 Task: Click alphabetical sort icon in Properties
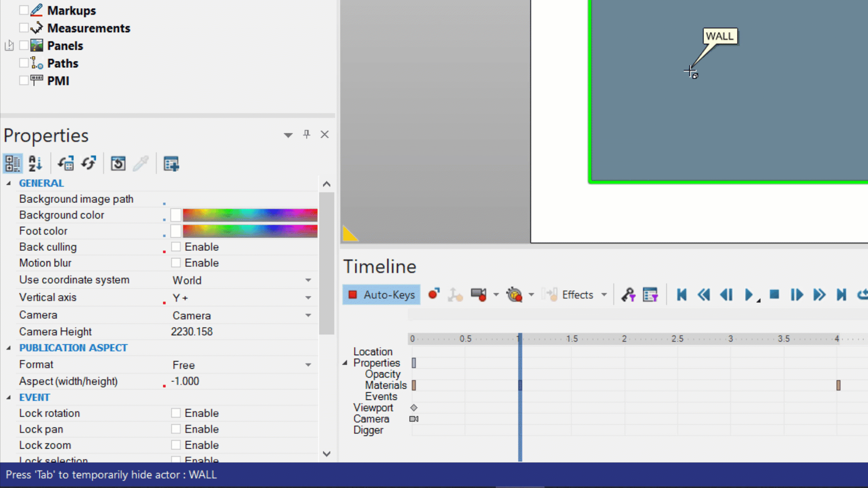coord(35,164)
